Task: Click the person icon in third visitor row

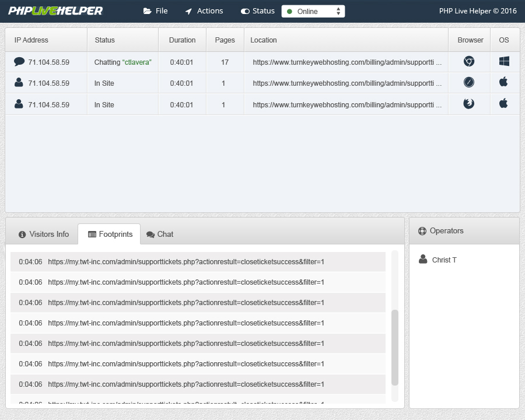Action: pos(19,104)
